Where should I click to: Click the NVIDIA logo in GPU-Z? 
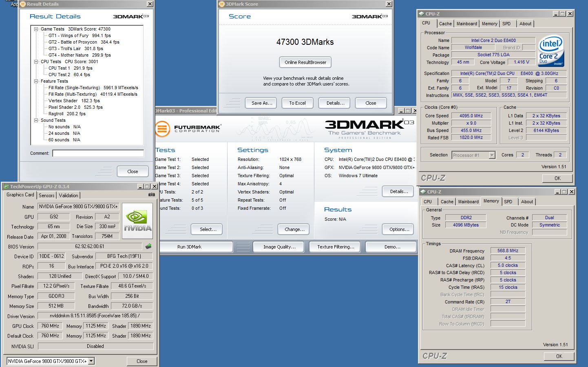[137, 220]
